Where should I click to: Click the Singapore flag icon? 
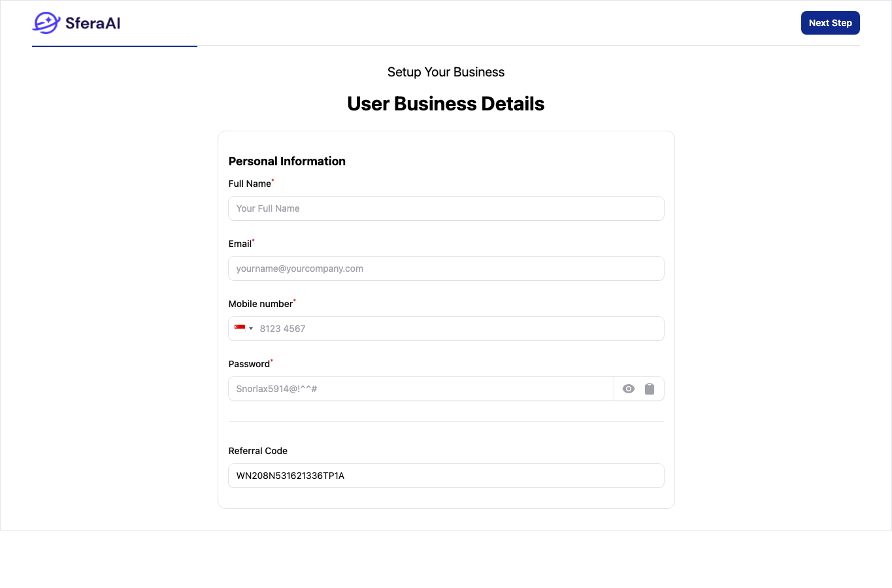click(240, 328)
